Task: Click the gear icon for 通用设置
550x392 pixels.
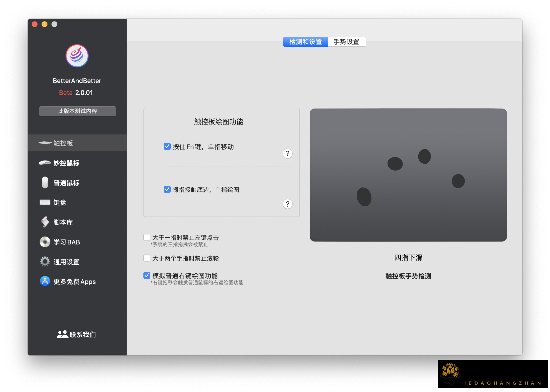Action: tap(45, 261)
